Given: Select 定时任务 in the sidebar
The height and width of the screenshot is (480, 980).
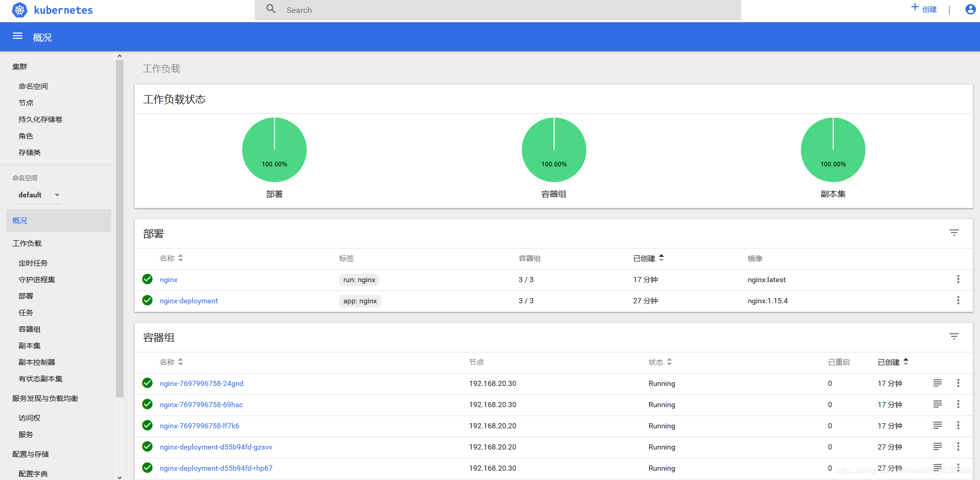Looking at the screenshot, I should pyautogui.click(x=33, y=263).
